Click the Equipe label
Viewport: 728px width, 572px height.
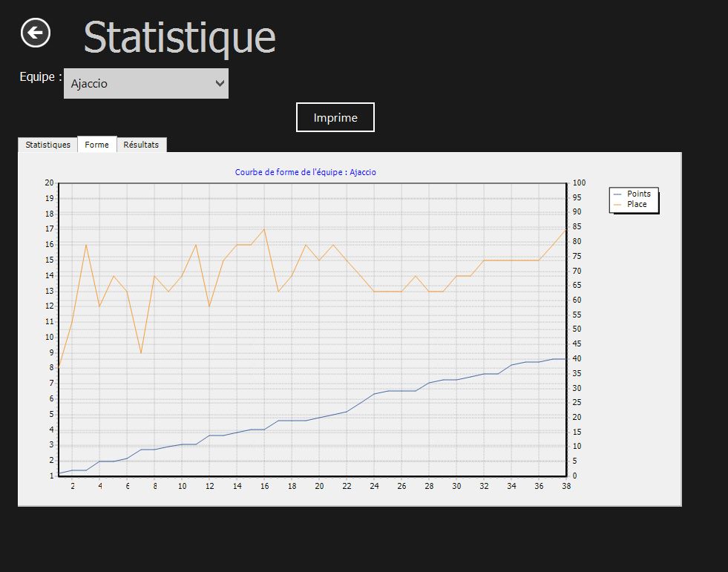40,77
